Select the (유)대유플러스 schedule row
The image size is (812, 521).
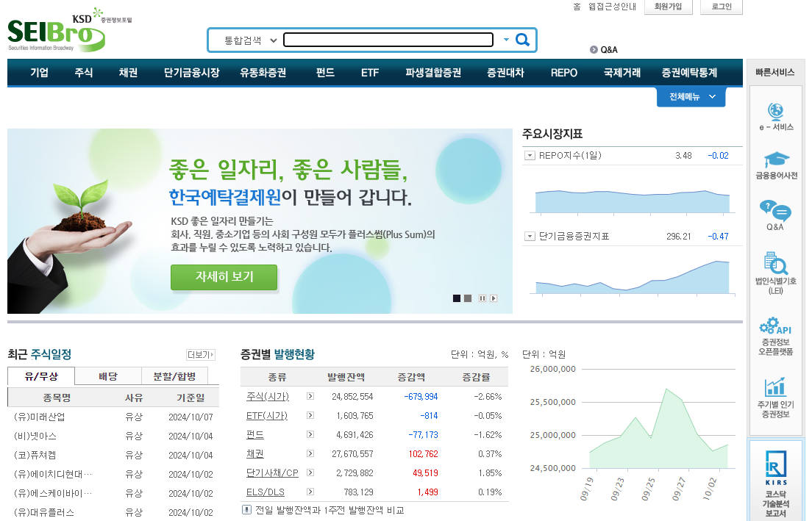tap(113, 512)
